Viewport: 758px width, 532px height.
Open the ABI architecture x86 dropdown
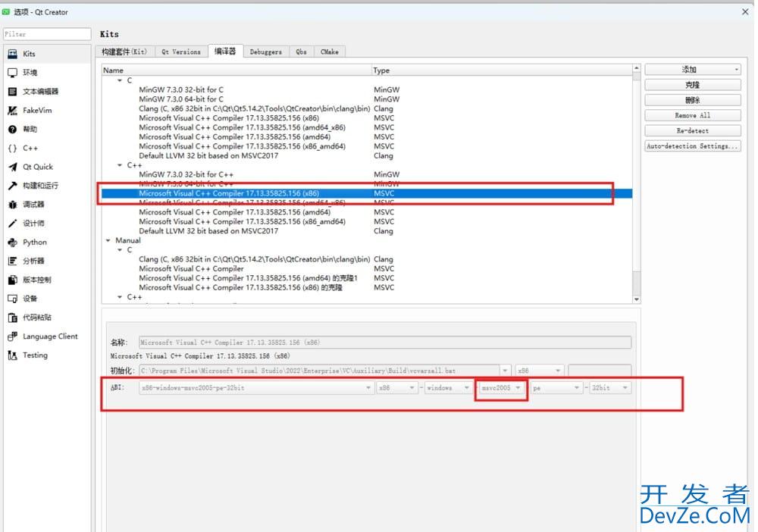pyautogui.click(x=397, y=387)
